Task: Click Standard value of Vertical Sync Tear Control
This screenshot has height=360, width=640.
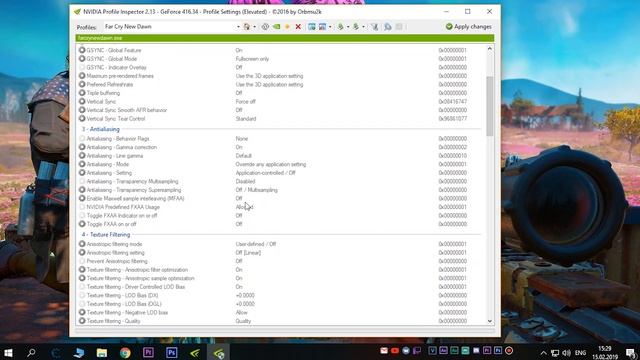Action: click(x=246, y=119)
